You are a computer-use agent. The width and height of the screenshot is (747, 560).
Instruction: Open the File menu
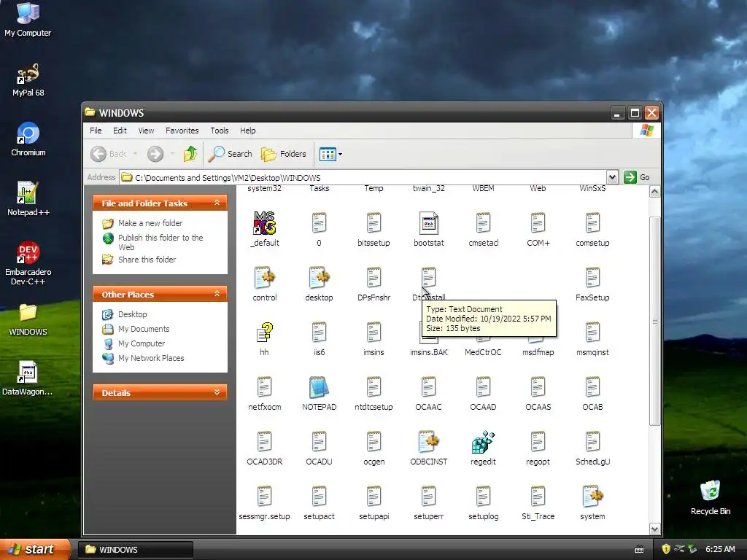96,131
